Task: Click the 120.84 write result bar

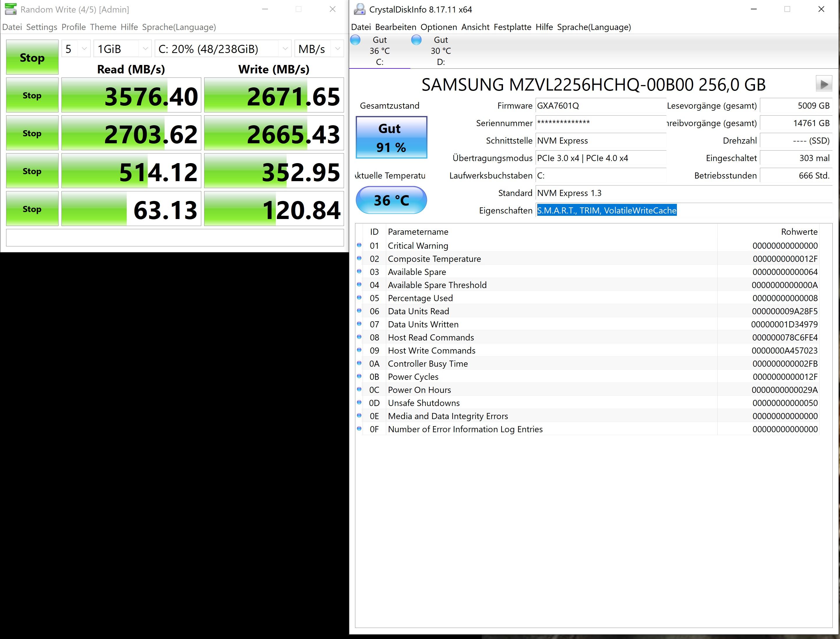Action: tap(274, 209)
